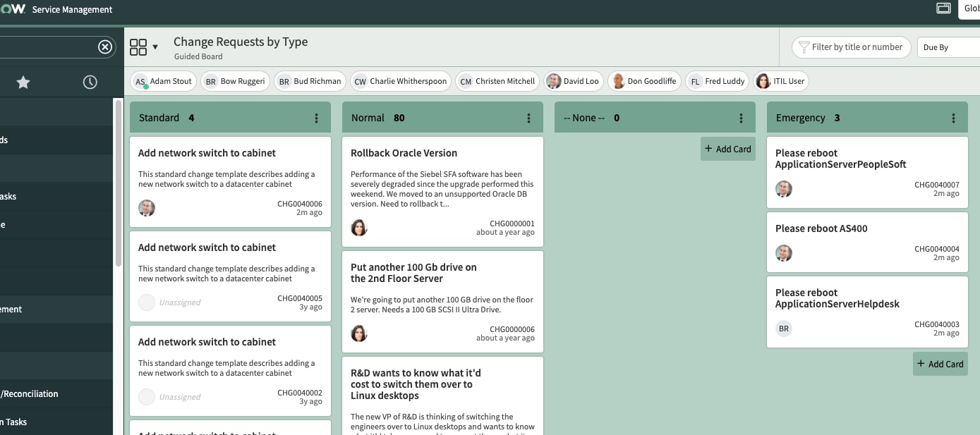The height and width of the screenshot is (435, 980).
Task: Open the board view switcher dropdown arrow
Action: 155,46
